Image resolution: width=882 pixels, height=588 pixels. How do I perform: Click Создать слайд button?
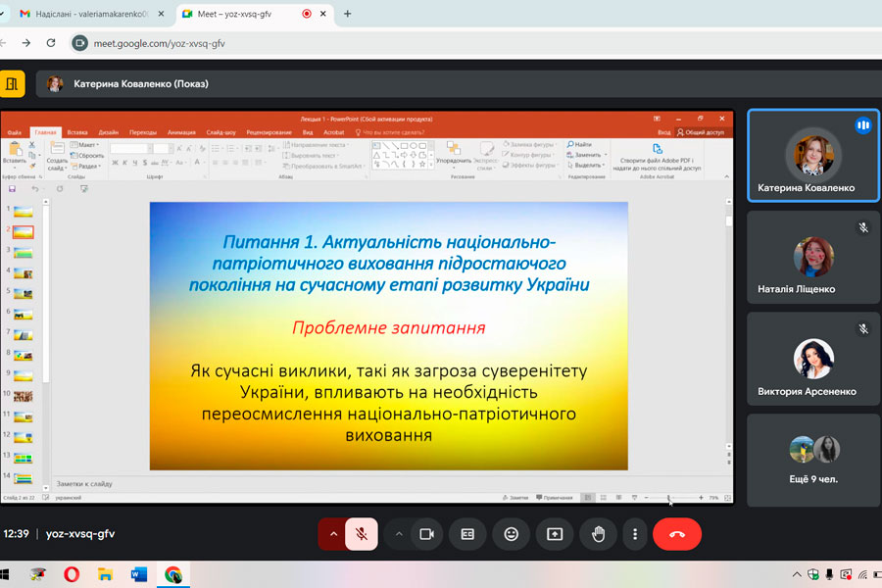(x=57, y=156)
